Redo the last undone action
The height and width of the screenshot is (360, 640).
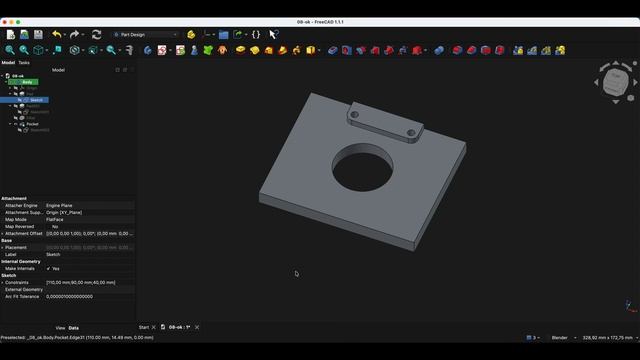[x=74, y=35]
